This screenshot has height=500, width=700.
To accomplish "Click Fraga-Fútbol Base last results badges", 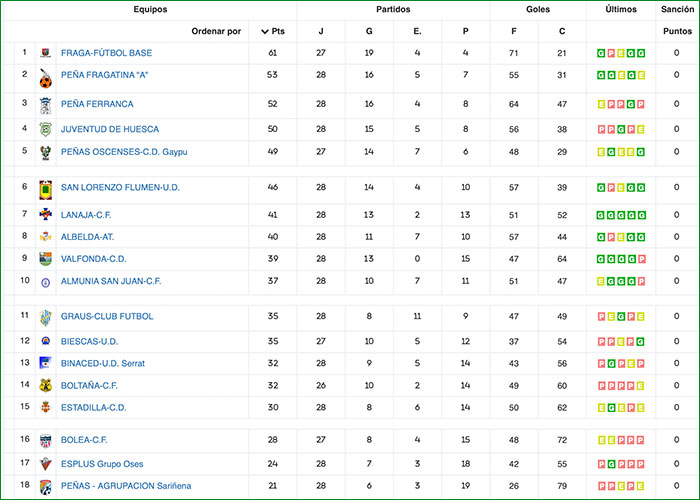I will click(x=620, y=53).
